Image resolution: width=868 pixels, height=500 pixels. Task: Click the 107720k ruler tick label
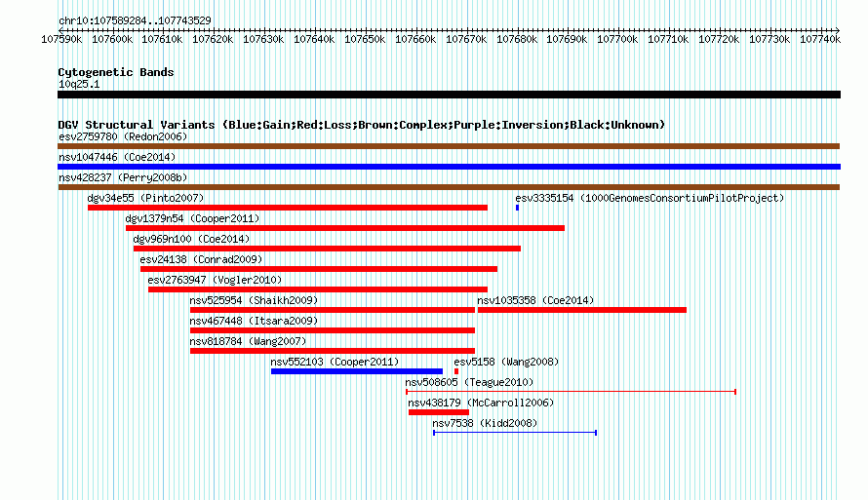(x=719, y=40)
